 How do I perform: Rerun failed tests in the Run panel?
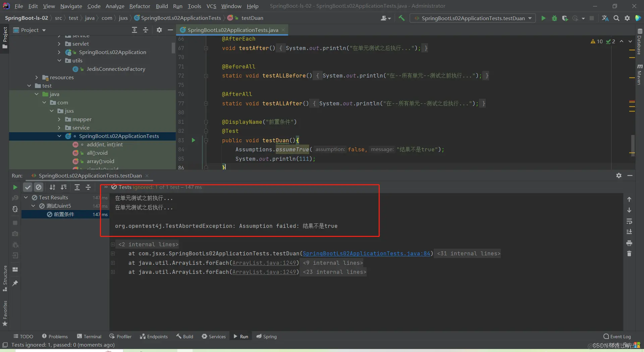click(x=15, y=198)
